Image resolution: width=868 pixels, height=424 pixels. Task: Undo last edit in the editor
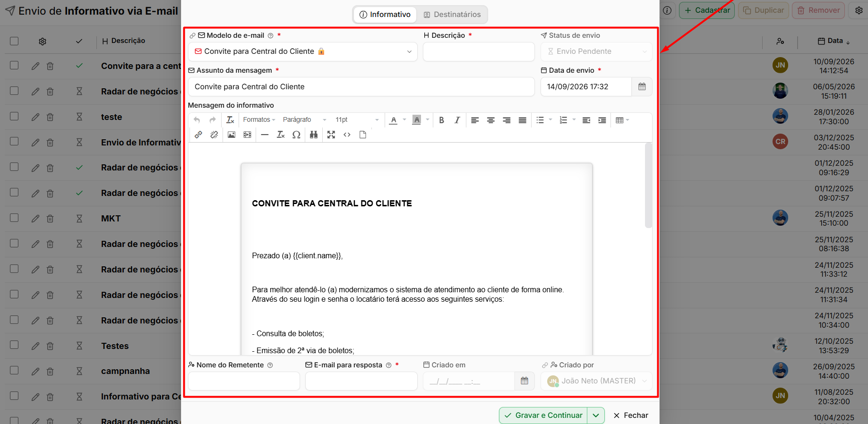(x=197, y=120)
